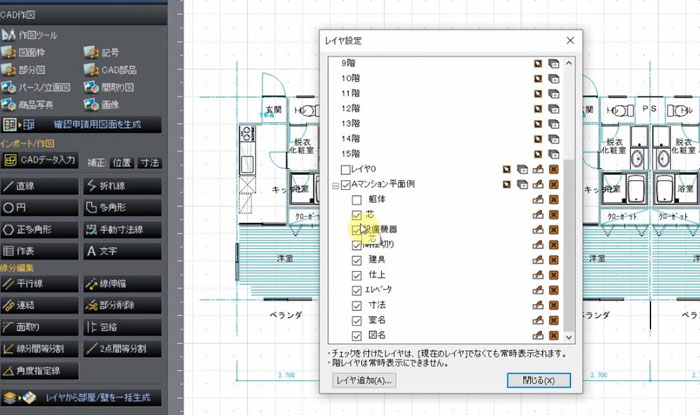This screenshot has height=415, width=700.
Task: Collapse the Aマンション平面例 tree node
Action: [x=335, y=185]
